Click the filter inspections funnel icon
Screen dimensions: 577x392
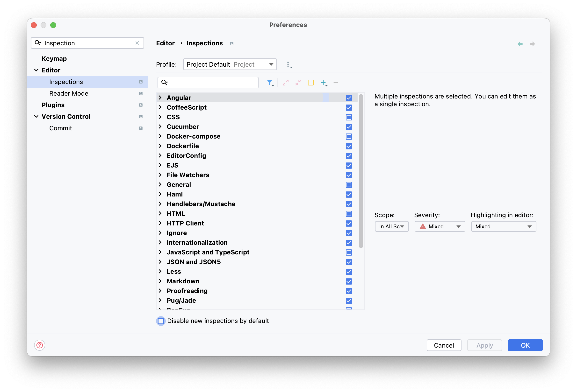(x=270, y=83)
